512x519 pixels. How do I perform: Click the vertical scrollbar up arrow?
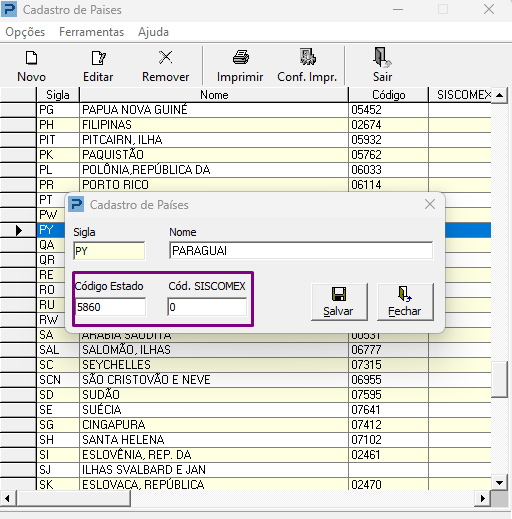(x=499, y=95)
